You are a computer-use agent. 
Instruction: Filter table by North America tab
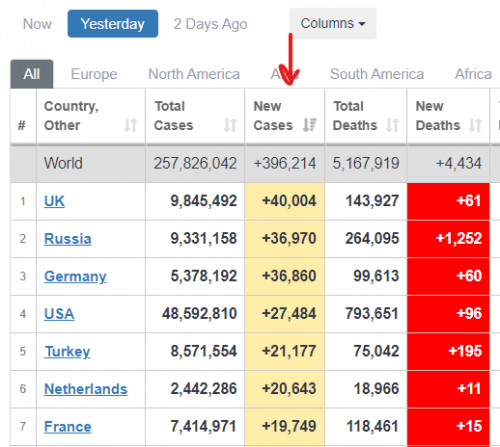click(194, 74)
